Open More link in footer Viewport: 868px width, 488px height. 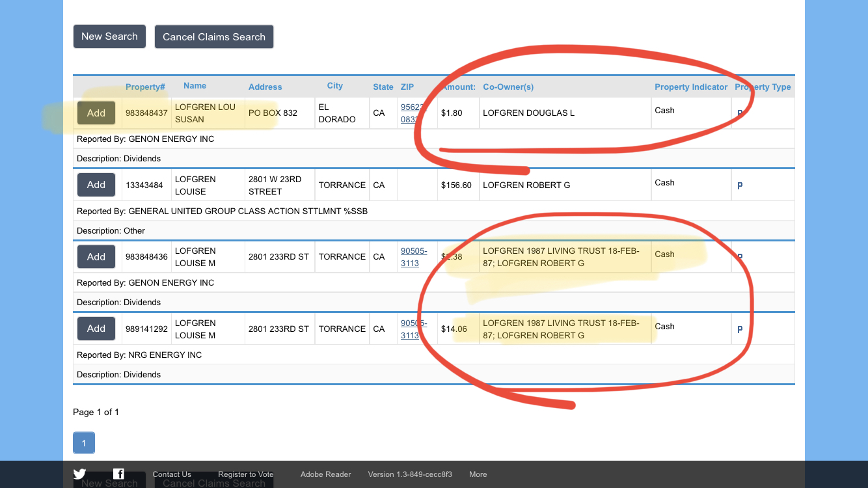(x=478, y=474)
